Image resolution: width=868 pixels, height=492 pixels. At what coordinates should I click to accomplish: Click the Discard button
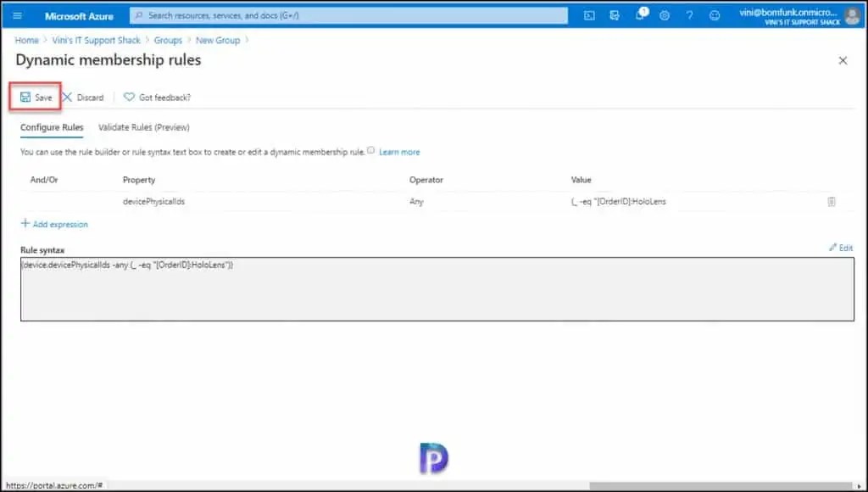(x=83, y=97)
